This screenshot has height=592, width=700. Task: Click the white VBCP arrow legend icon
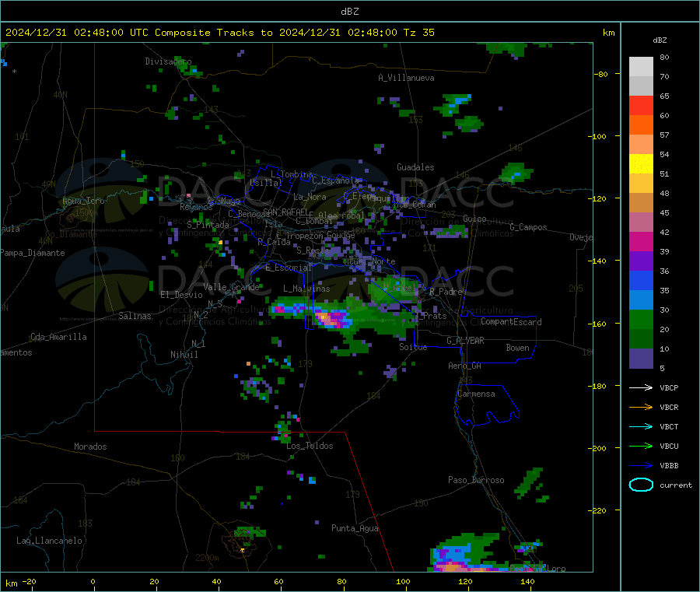[x=641, y=387]
